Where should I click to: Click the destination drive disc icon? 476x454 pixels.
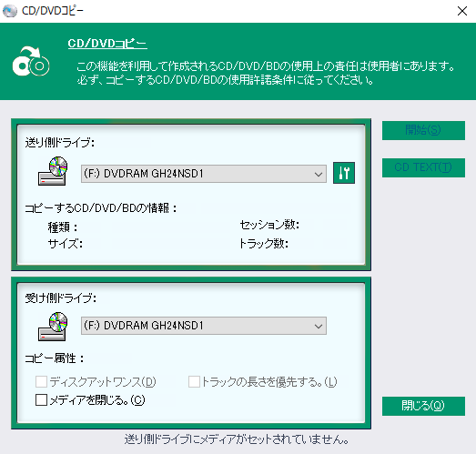click(52, 327)
